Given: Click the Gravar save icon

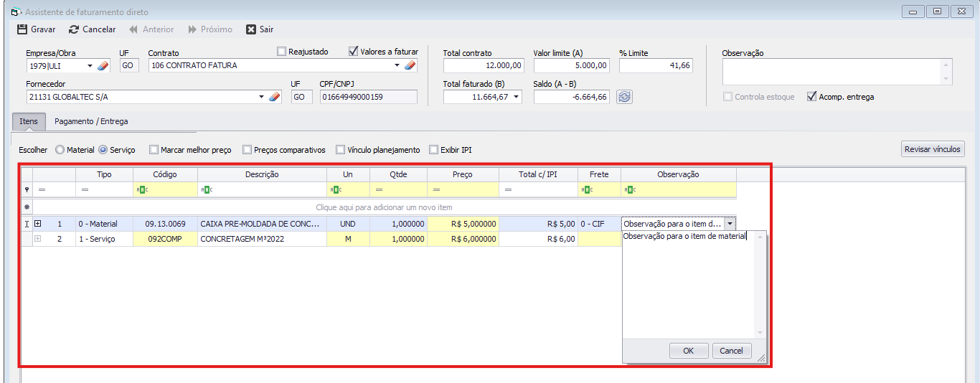Looking at the screenshot, I should tap(22, 29).
